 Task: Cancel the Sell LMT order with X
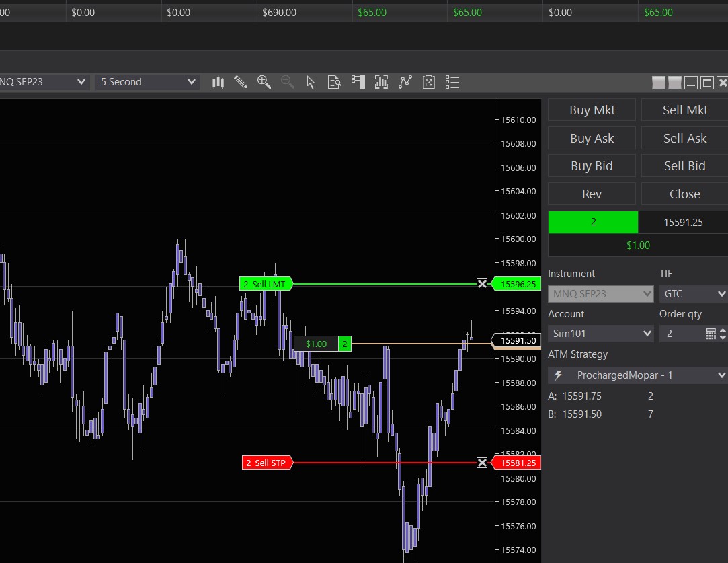[x=482, y=284]
